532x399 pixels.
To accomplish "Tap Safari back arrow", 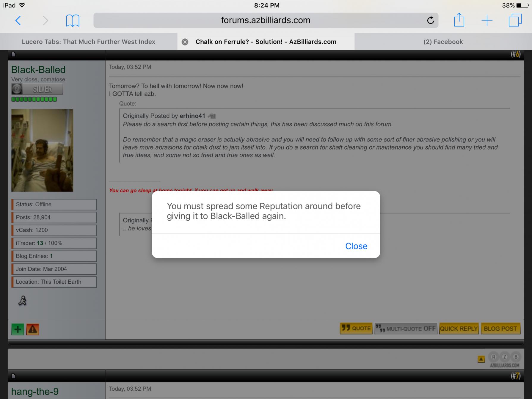I will [x=18, y=21].
